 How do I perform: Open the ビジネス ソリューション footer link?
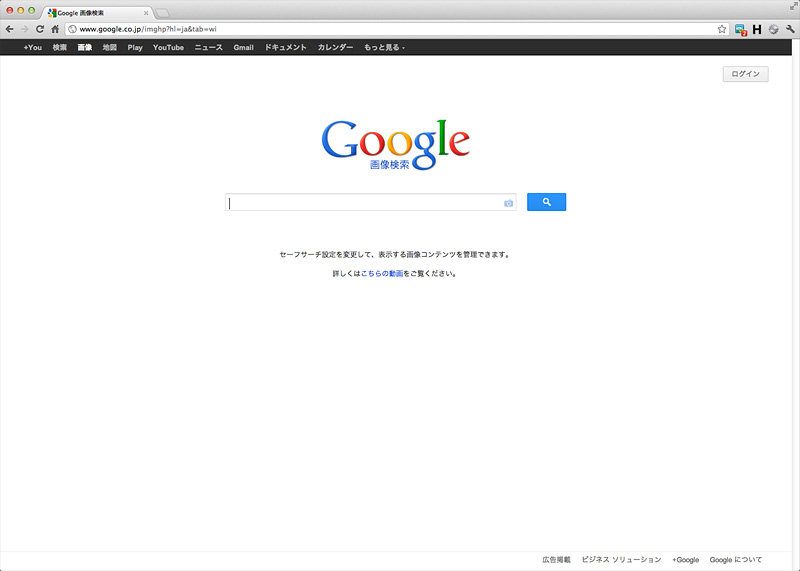(621, 560)
